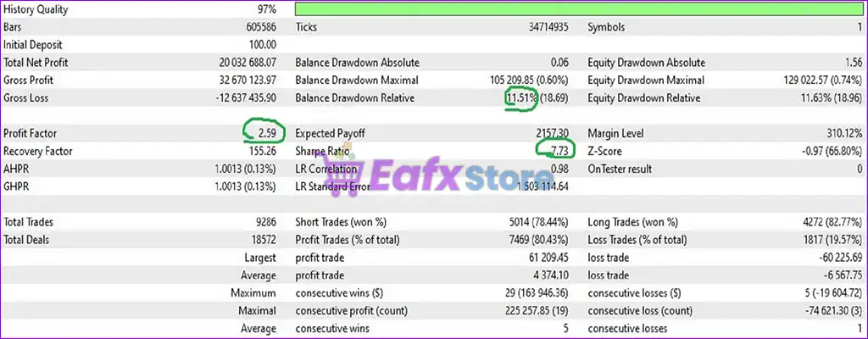Select the Balance Drawdown Relative label
The image size is (868, 339).
(355, 98)
